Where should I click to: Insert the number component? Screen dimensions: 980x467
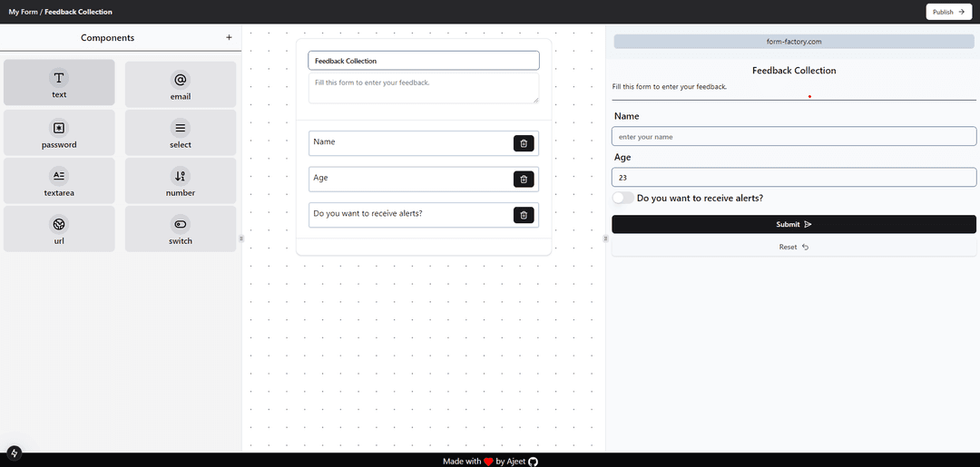180,180
